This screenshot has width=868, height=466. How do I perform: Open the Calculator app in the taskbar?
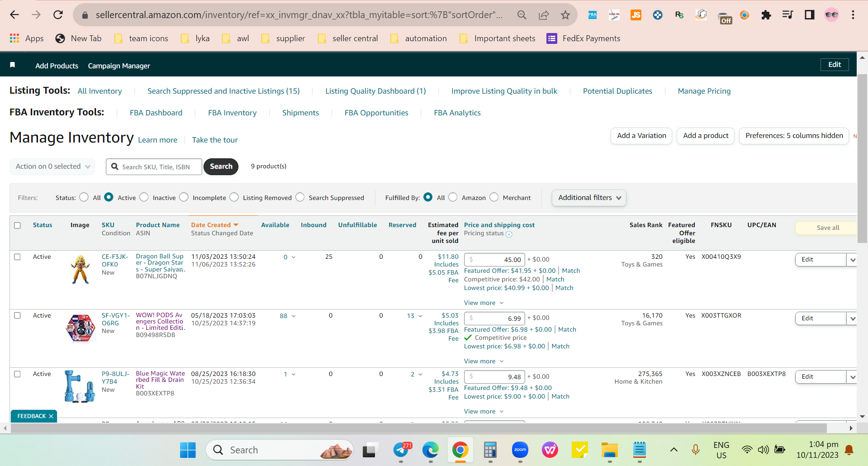490,450
